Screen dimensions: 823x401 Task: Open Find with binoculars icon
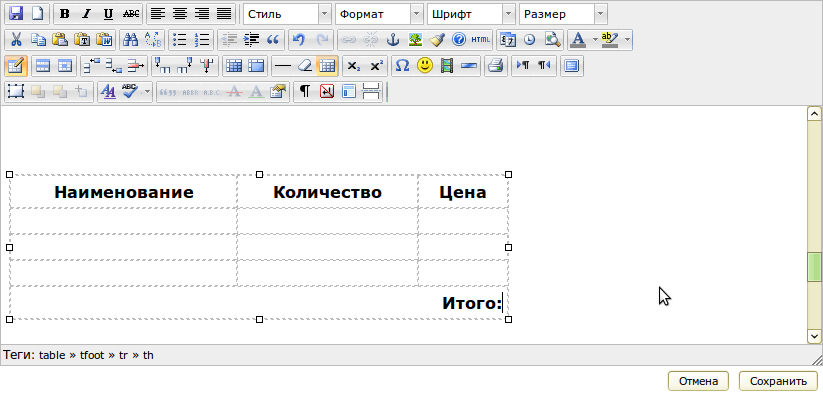coord(131,40)
